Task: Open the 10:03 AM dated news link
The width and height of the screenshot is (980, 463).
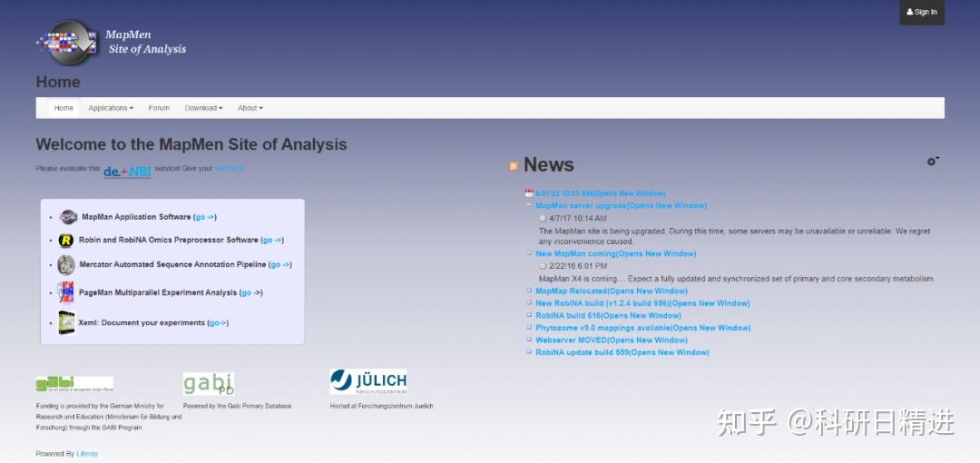Action: click(x=601, y=194)
